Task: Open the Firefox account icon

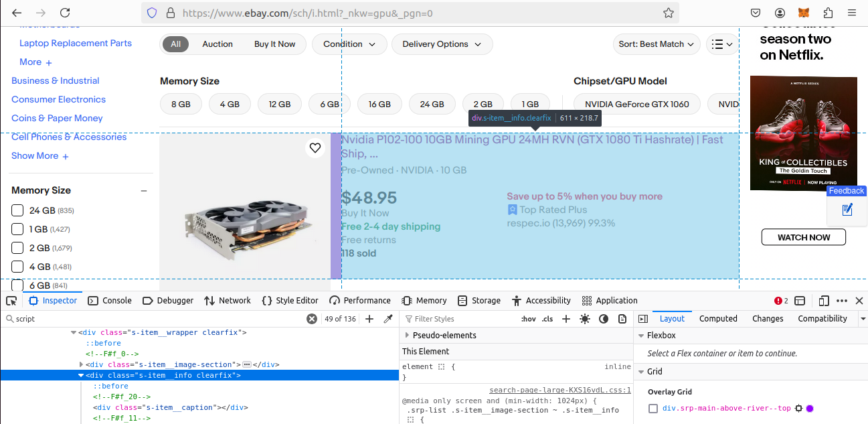Action: 780,13
